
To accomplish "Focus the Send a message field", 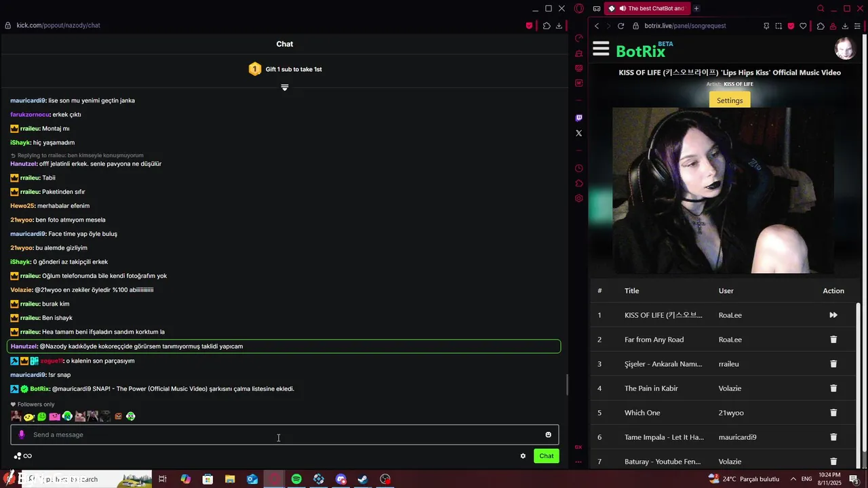I will click(x=285, y=434).
